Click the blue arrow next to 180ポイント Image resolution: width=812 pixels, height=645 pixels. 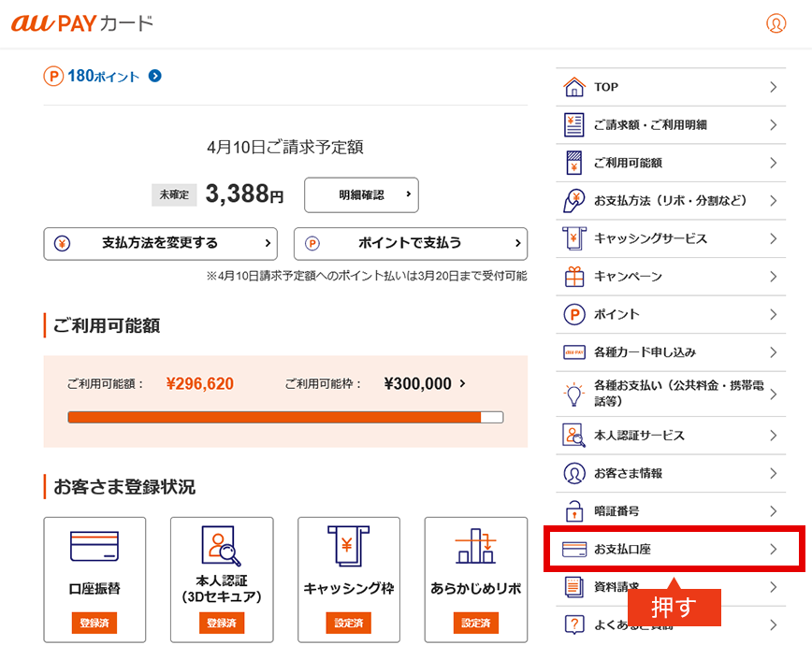tap(154, 76)
